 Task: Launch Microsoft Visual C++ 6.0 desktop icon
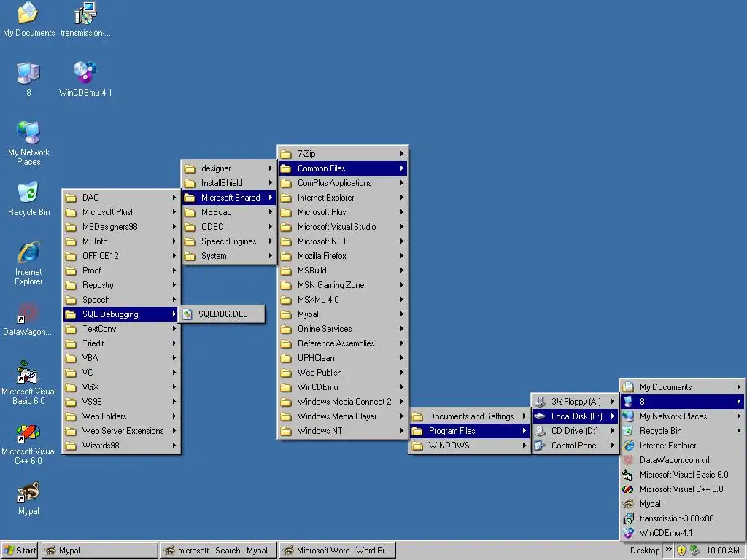(x=28, y=444)
